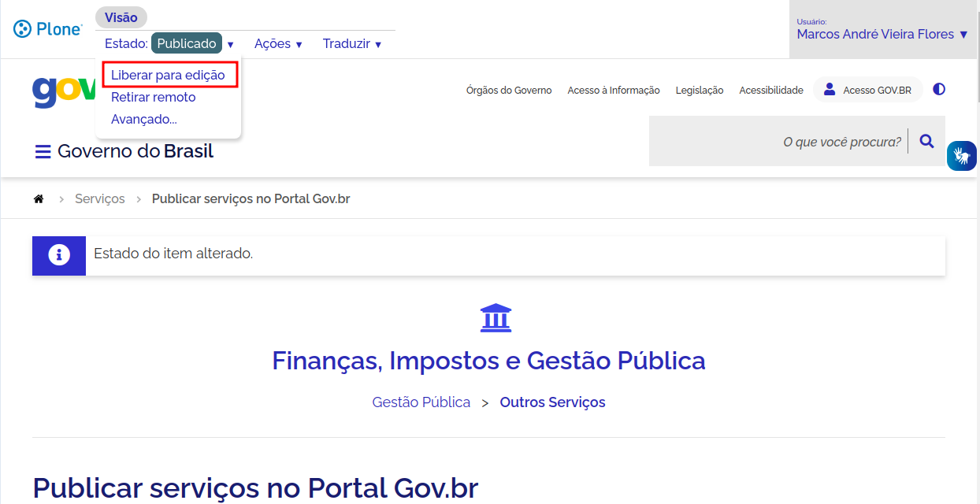Toggle high contrast mode icon

[938, 89]
